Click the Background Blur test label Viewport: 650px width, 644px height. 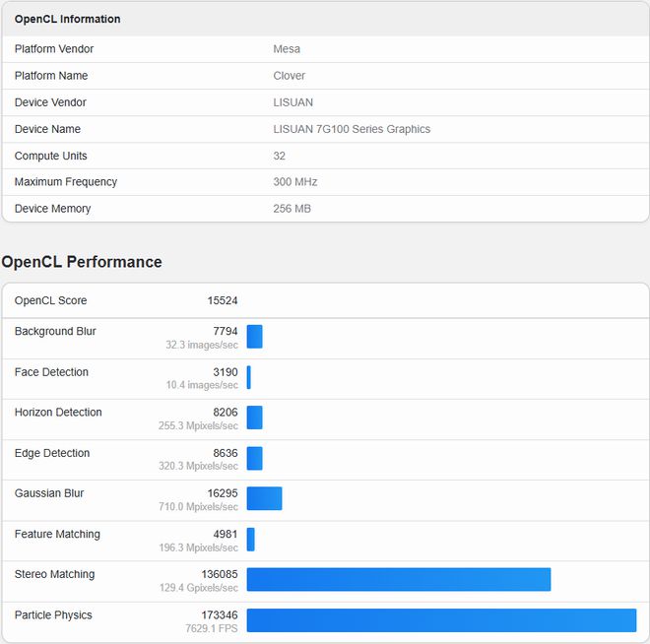(x=55, y=332)
